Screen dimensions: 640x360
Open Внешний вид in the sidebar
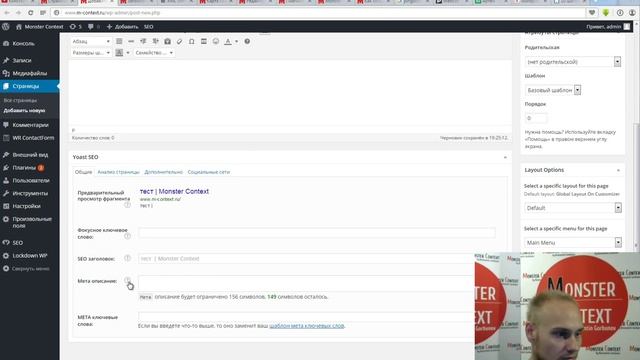29,155
